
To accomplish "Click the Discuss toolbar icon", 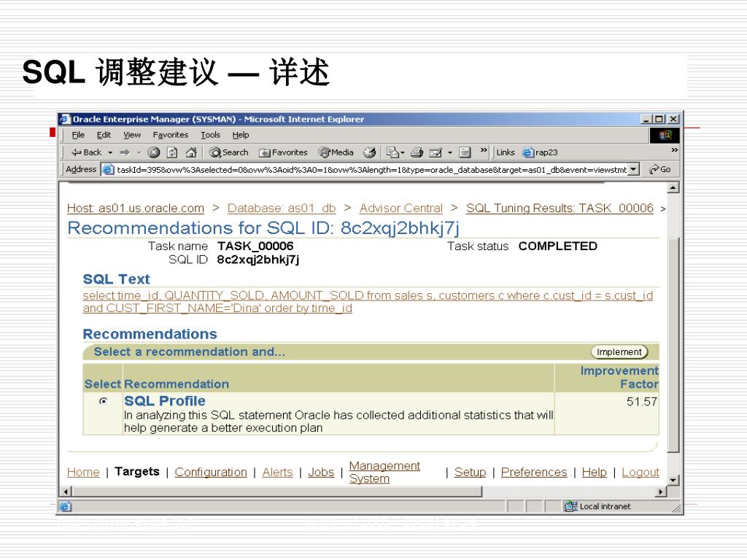I will pos(465,152).
